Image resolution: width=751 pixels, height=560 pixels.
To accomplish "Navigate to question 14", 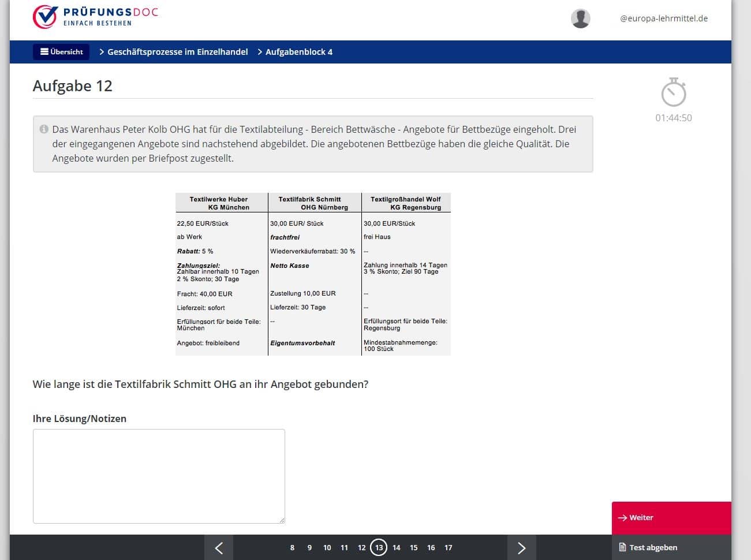I will (396, 547).
